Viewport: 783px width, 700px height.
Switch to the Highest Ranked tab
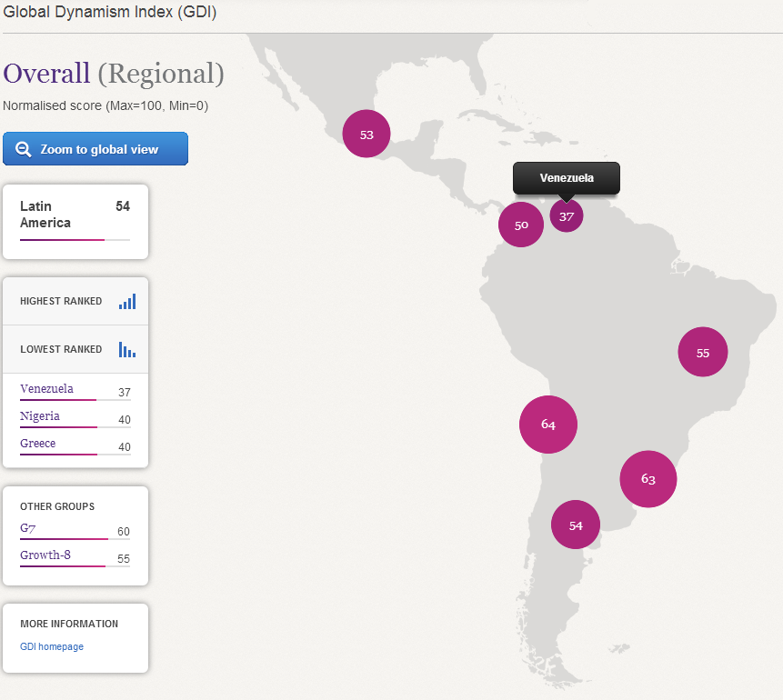click(61, 301)
